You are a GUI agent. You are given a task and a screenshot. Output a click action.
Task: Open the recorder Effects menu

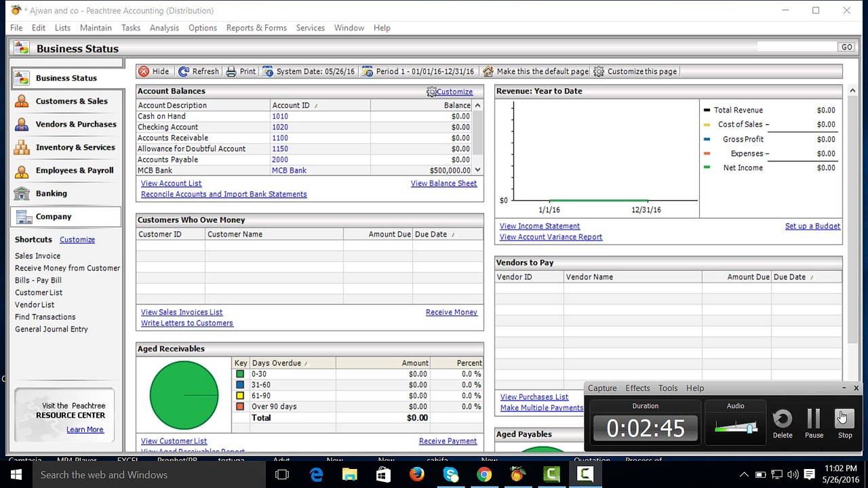tap(637, 388)
